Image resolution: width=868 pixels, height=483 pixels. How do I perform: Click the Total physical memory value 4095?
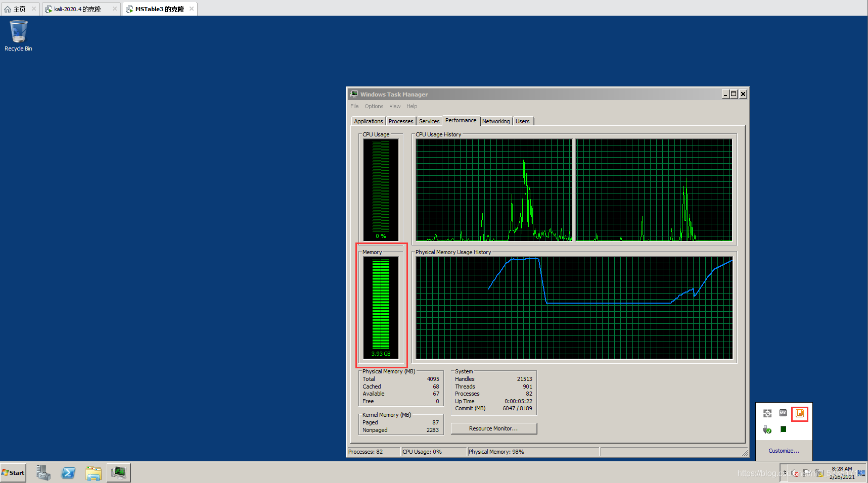coord(433,379)
